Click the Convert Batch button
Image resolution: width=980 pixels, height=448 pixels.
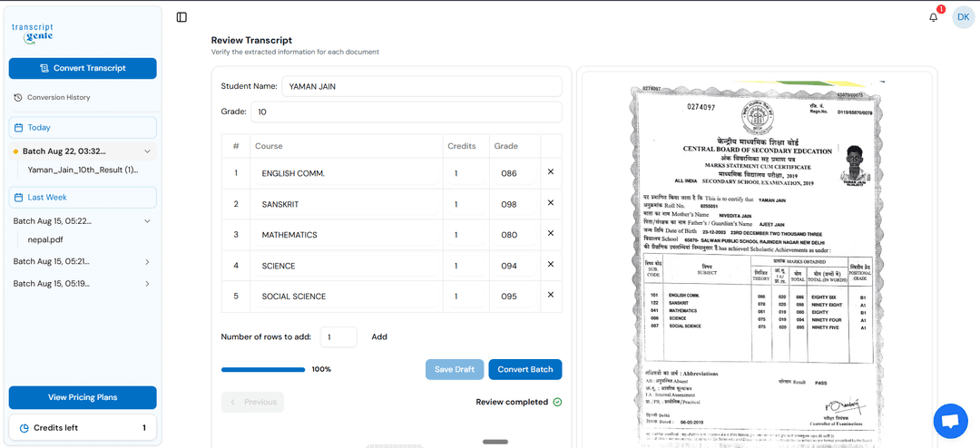pos(525,369)
